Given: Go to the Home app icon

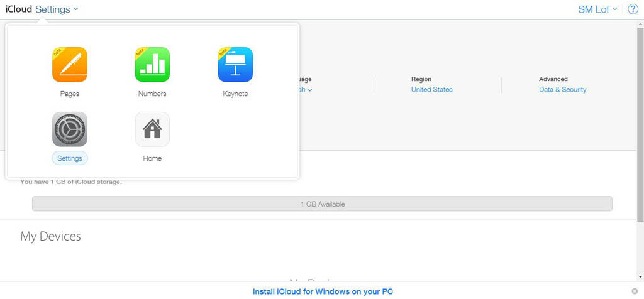Looking at the screenshot, I should click(x=152, y=129).
